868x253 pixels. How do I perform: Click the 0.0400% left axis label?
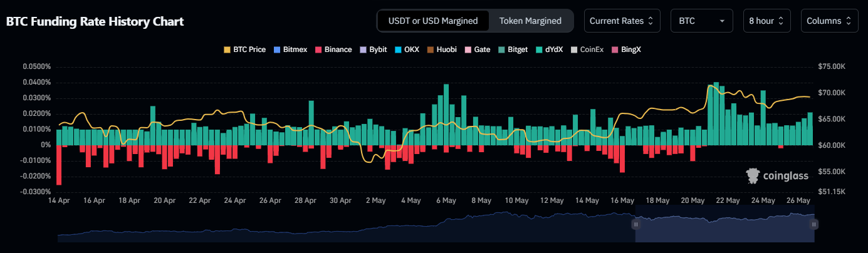36,82
